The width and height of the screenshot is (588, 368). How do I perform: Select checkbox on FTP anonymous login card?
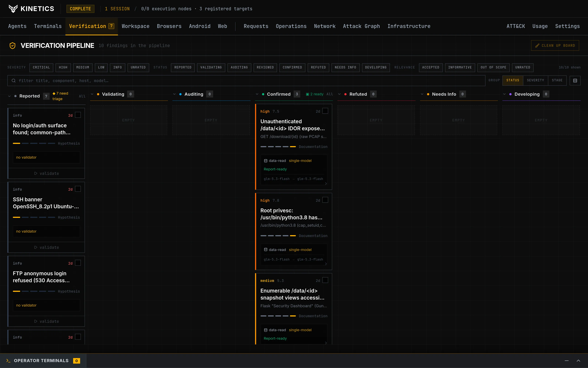point(78,263)
